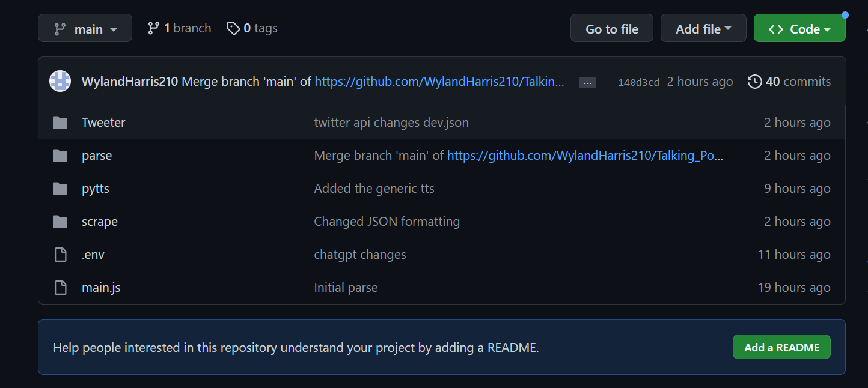Click the tag icon next to 0 tags

click(x=233, y=28)
